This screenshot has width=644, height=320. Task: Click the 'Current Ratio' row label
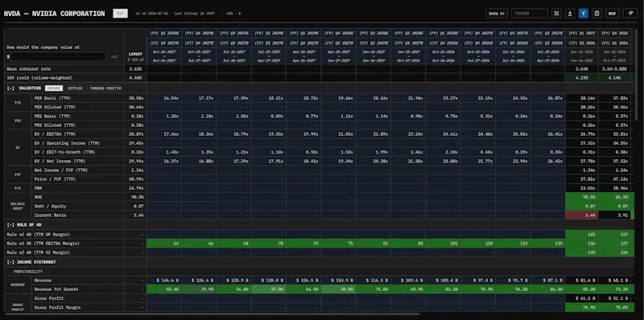click(50, 215)
